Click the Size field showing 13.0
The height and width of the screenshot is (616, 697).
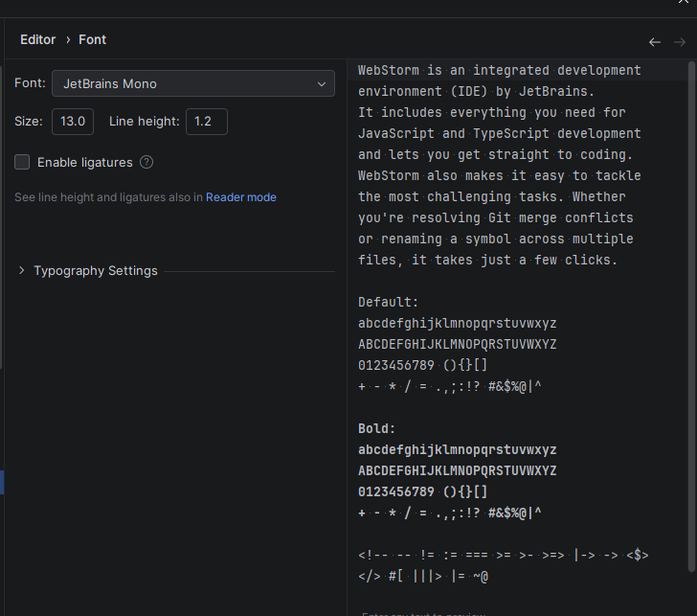pyautogui.click(x=73, y=122)
